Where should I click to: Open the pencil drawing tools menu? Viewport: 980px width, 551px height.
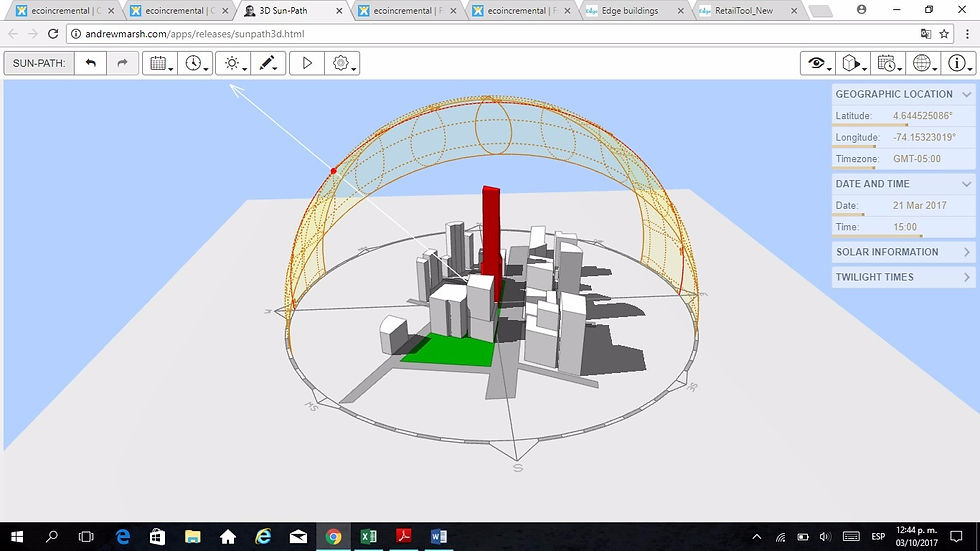pos(268,63)
